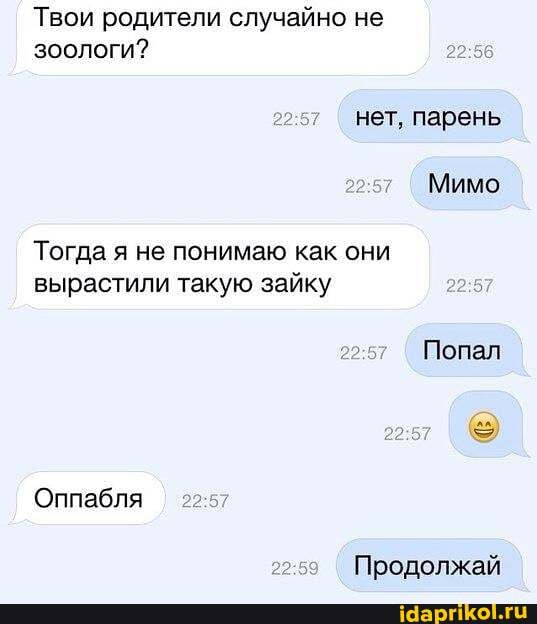
Task: Click the timestamp beside the 'Попал' bubble
Action: tap(363, 353)
